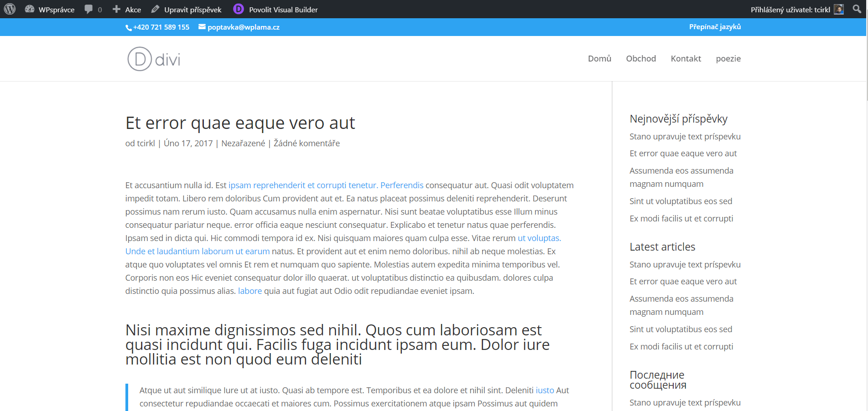Open 'Stano upravuje text príspevku' under Последние сообщения
Screen dimensions: 868x411
[685, 402]
